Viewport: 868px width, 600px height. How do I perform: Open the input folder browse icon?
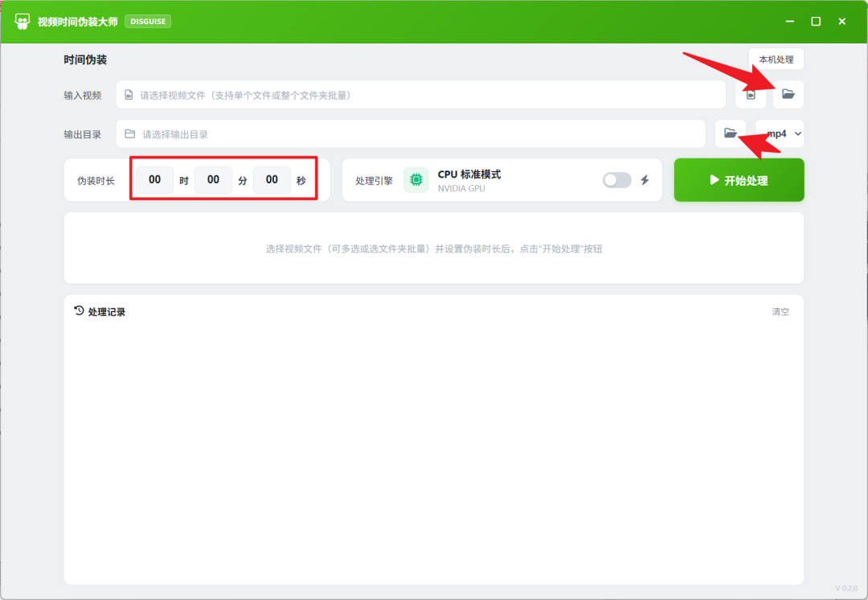(x=788, y=95)
